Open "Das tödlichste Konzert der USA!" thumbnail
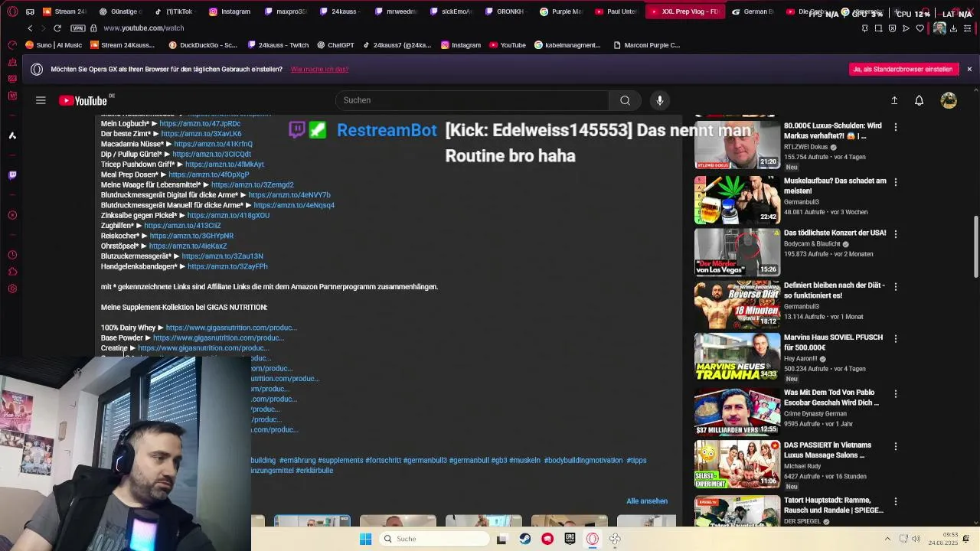Screen dimensions: 980x551 [737, 251]
